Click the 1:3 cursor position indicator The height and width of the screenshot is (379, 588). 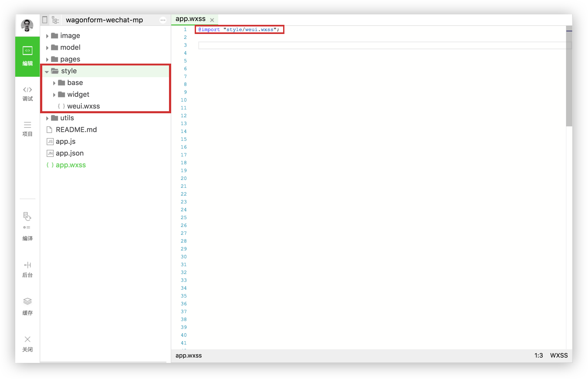tap(539, 355)
